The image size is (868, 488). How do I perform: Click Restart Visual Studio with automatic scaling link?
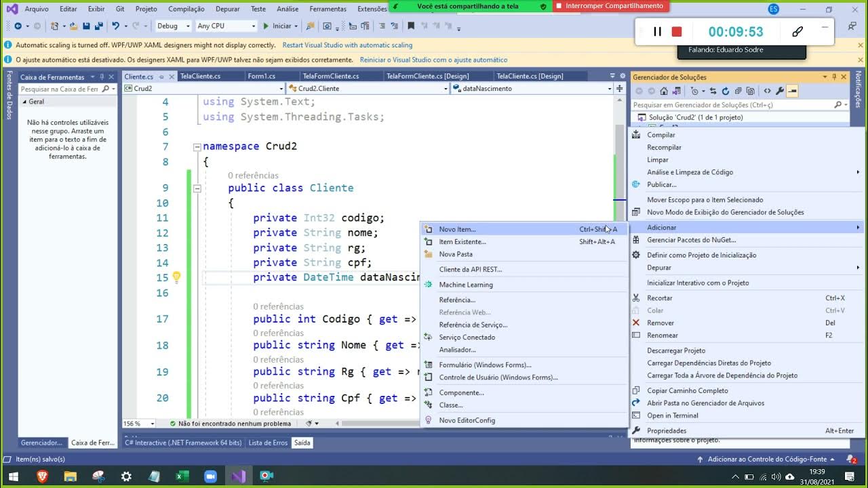coord(347,45)
